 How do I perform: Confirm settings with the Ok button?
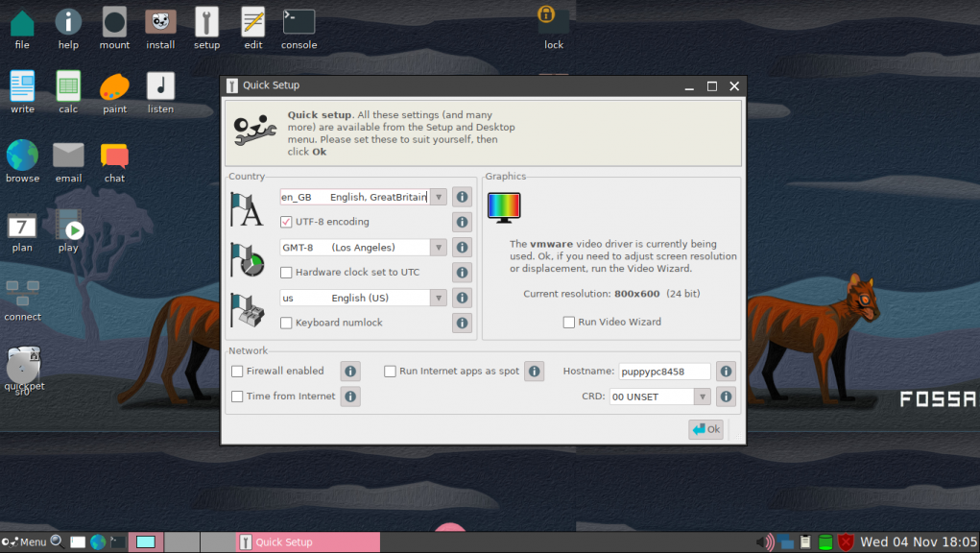coord(706,429)
